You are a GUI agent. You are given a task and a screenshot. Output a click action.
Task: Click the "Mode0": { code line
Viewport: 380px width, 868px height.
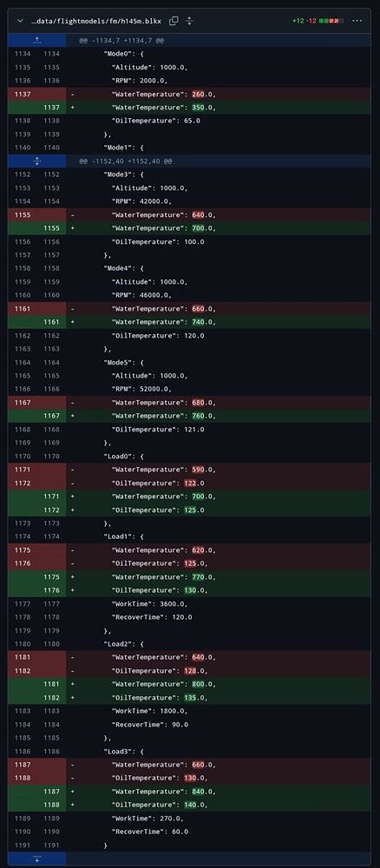tap(123, 54)
